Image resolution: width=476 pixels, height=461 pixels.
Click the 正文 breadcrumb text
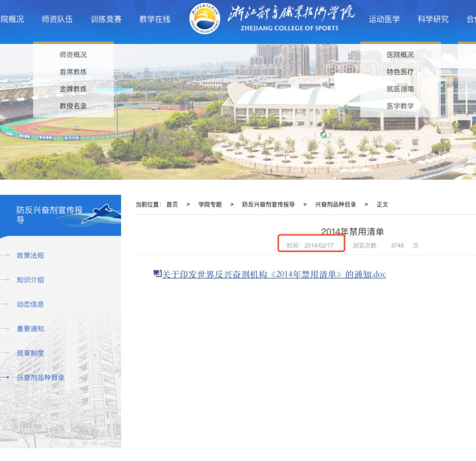tap(382, 204)
